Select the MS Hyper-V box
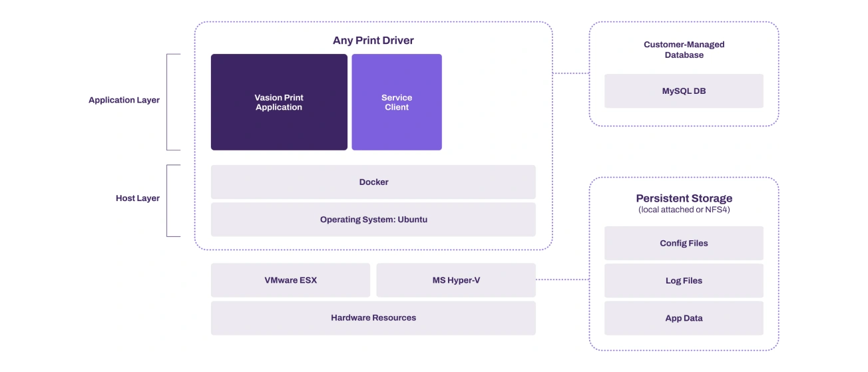The image size is (868, 372). tap(456, 280)
